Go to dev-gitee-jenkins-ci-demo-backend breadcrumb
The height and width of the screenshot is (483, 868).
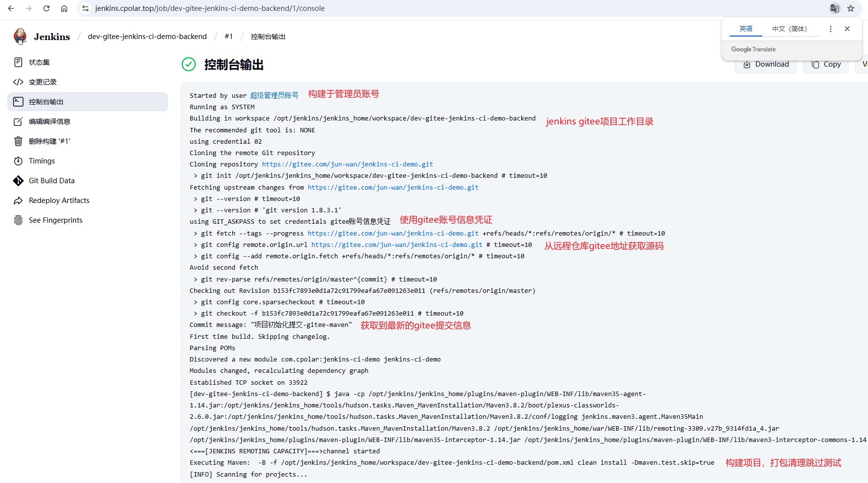click(147, 37)
